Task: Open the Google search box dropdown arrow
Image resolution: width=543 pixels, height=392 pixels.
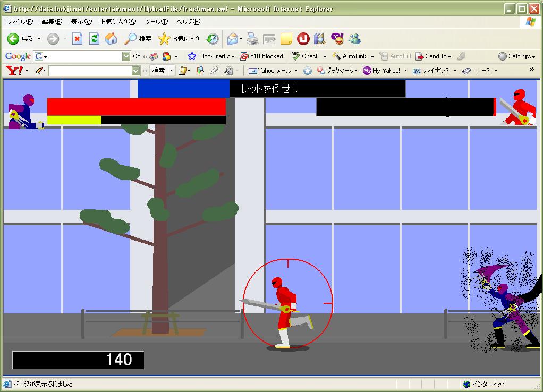Action: [x=126, y=56]
